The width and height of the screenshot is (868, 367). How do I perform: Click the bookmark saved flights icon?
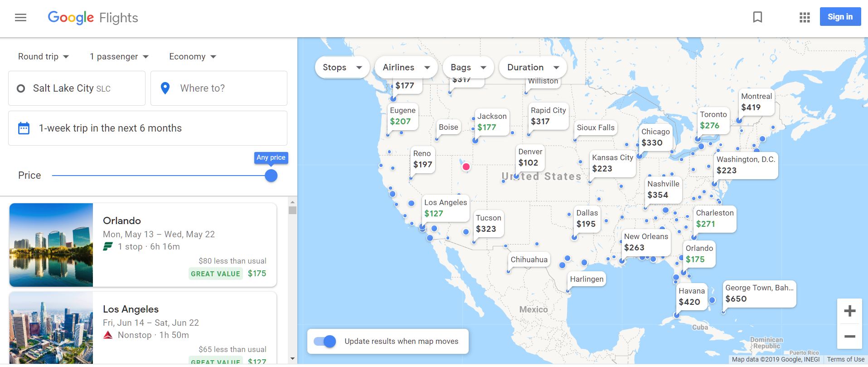click(757, 17)
